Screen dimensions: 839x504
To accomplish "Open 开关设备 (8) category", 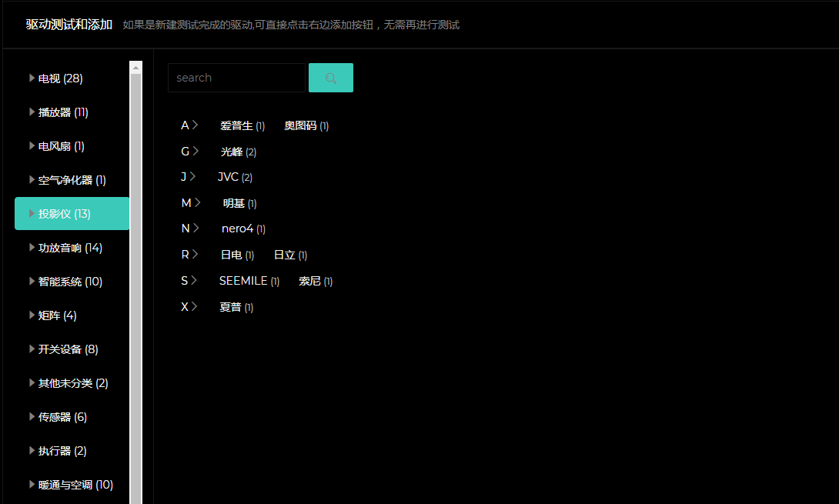I will tap(68, 349).
